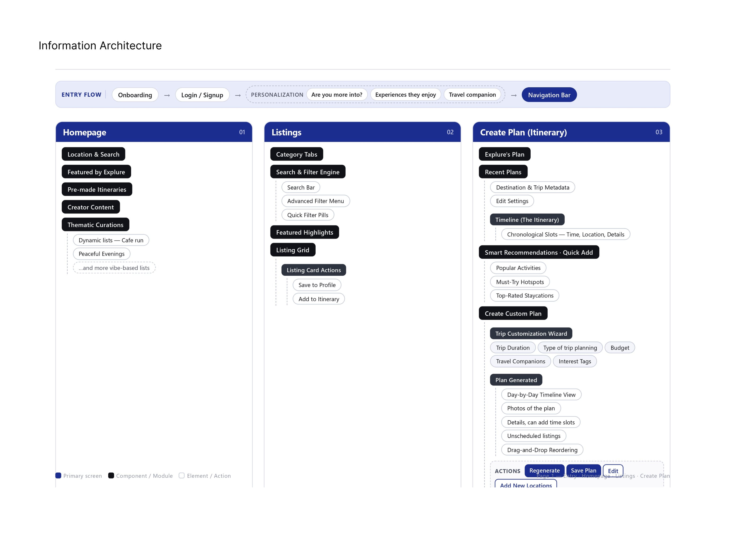Click the Save Plan action button
Screen dimensions: 756x534
pyautogui.click(x=584, y=470)
